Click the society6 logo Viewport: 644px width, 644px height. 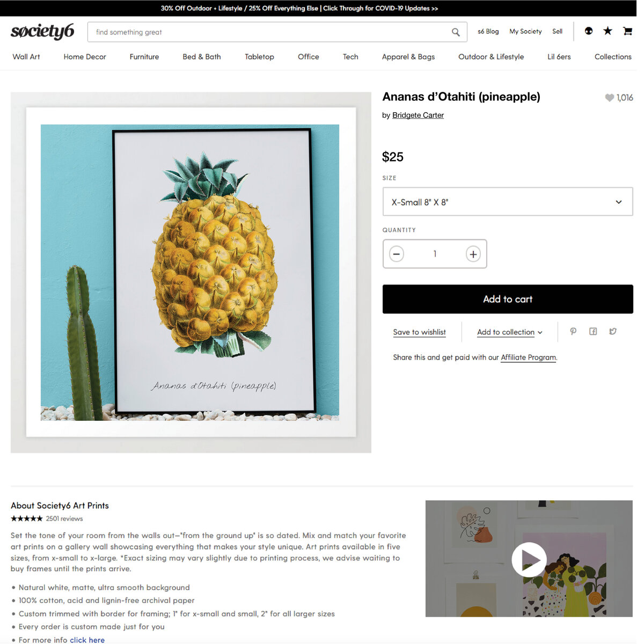42,32
